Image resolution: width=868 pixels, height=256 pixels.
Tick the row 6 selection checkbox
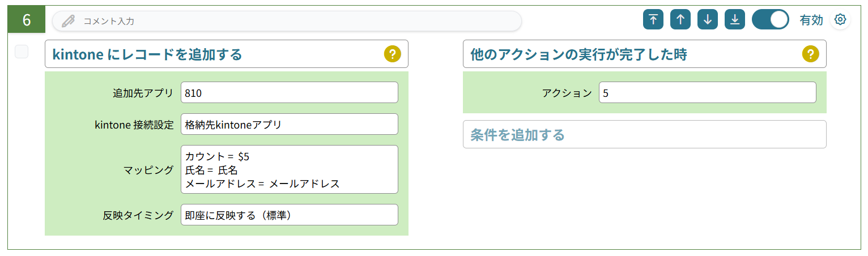click(22, 52)
